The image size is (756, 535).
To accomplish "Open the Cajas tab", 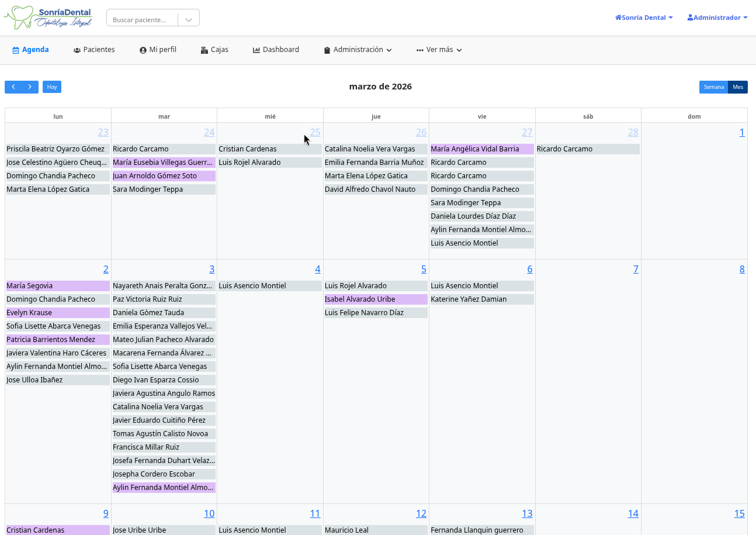I will pyautogui.click(x=214, y=50).
